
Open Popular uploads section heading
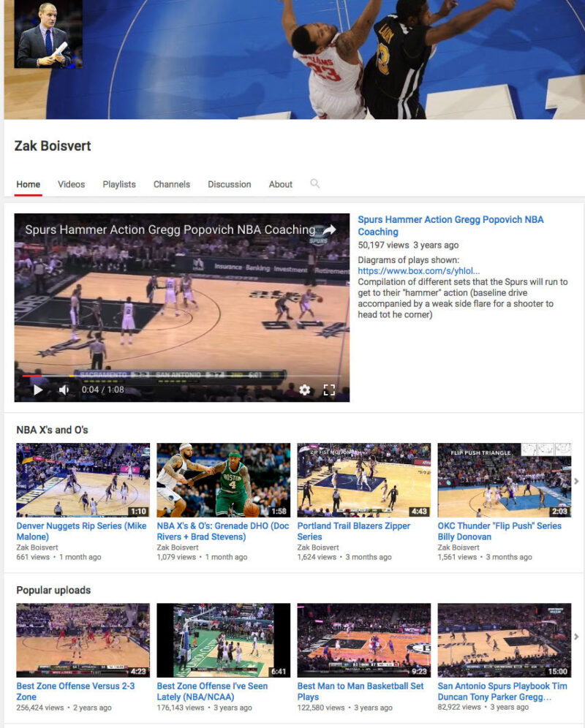53,590
